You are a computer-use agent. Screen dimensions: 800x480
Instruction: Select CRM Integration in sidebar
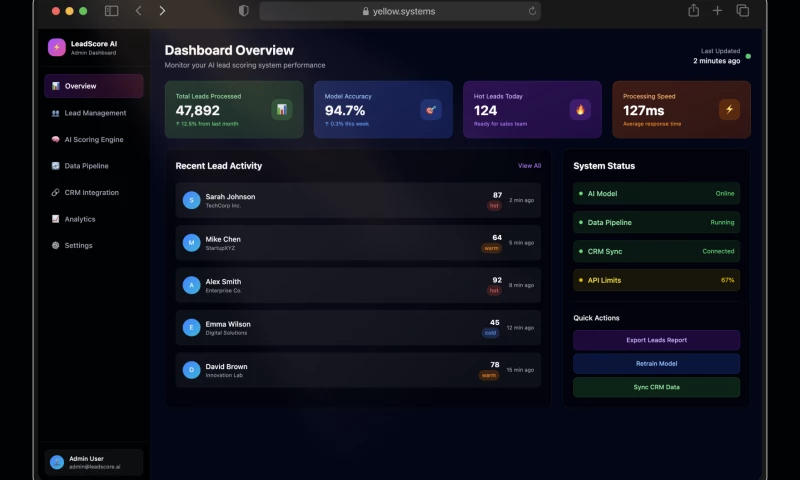coord(94,192)
